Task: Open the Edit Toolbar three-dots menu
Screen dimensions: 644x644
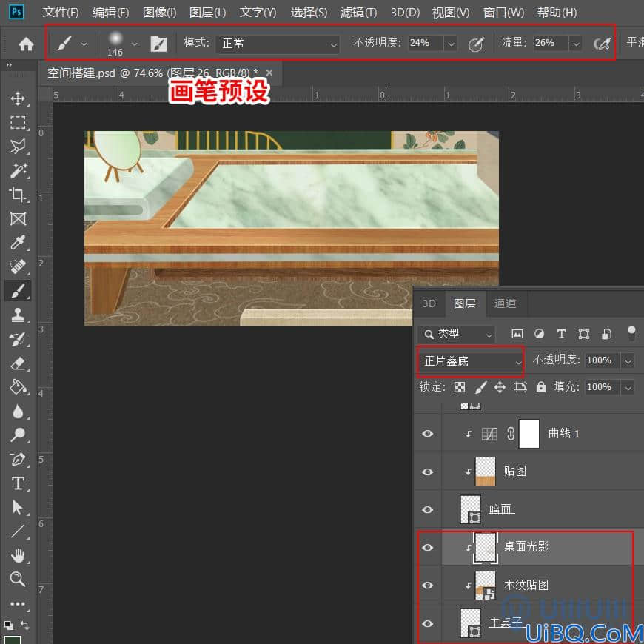Action: 18,603
